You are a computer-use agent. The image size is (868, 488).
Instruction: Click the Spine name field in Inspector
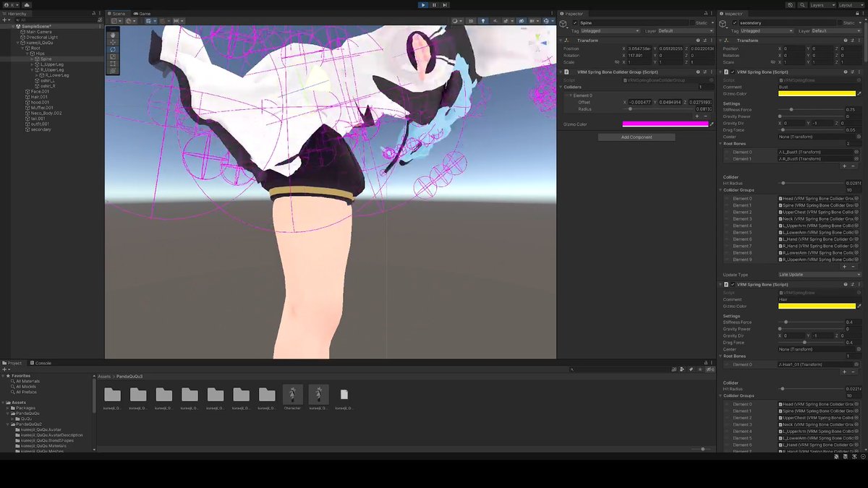tap(634, 22)
